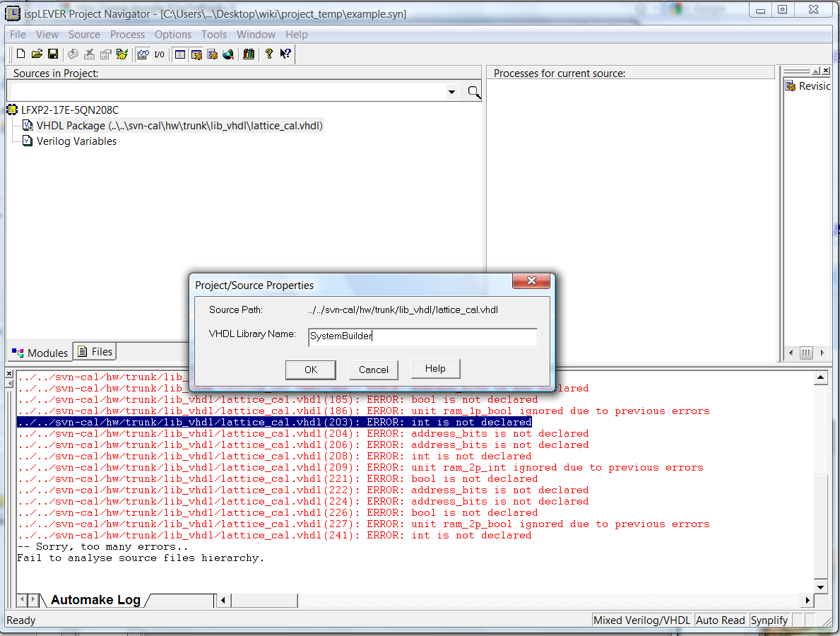Toggle the log window list icon
This screenshot has width=840, height=636.
pos(181,54)
